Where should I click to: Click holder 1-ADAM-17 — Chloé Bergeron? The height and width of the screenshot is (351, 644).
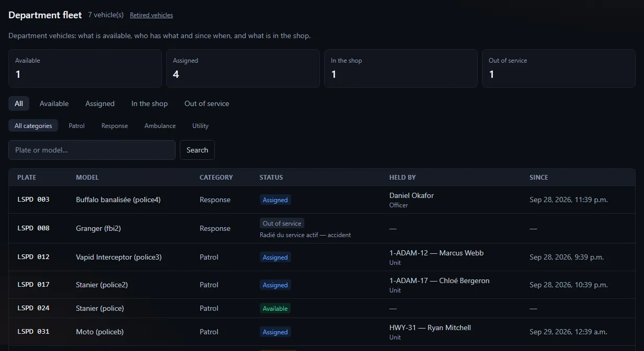[x=440, y=280]
